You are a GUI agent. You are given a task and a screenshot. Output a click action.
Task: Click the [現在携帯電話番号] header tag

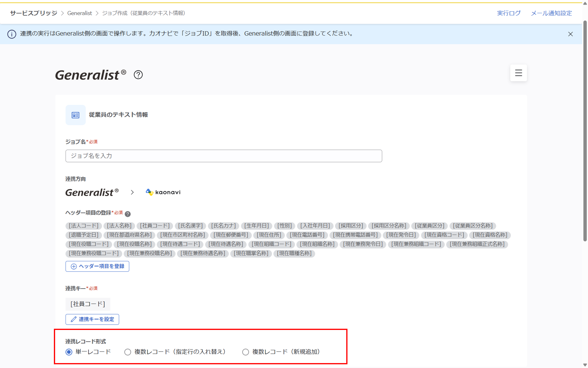[355, 235]
